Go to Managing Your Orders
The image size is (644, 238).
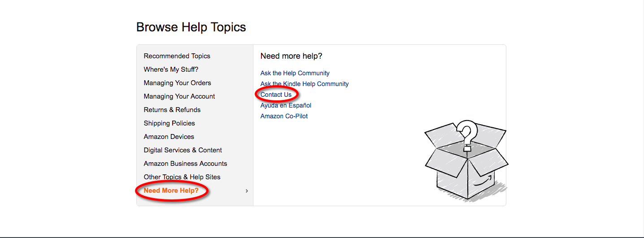pyautogui.click(x=177, y=83)
